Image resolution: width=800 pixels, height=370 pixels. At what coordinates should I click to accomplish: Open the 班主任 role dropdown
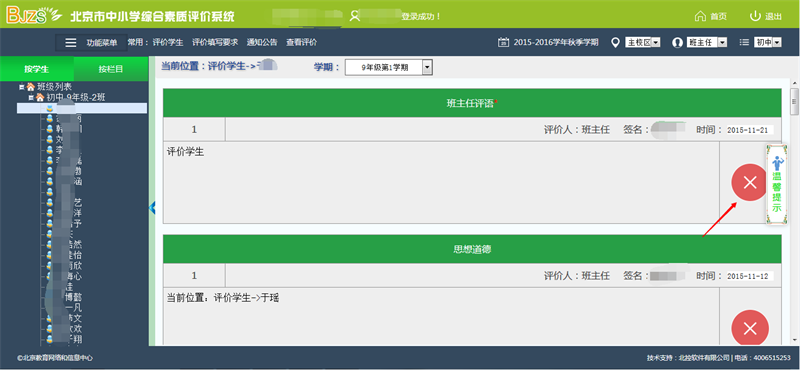point(707,43)
